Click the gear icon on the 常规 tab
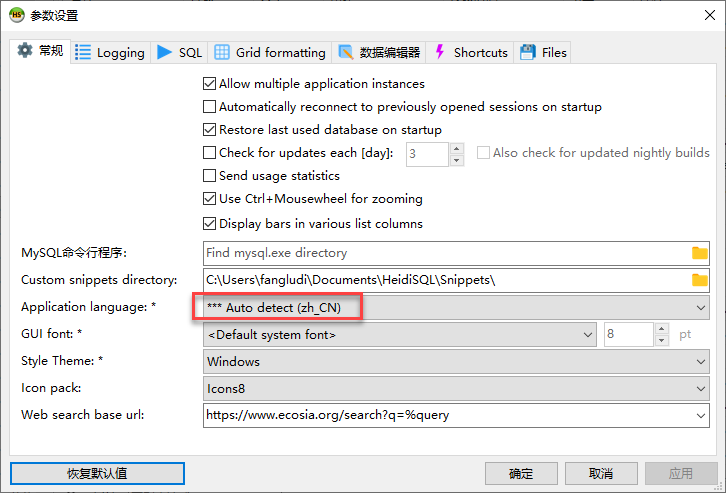Viewport: 726px width, 493px height. click(25, 50)
